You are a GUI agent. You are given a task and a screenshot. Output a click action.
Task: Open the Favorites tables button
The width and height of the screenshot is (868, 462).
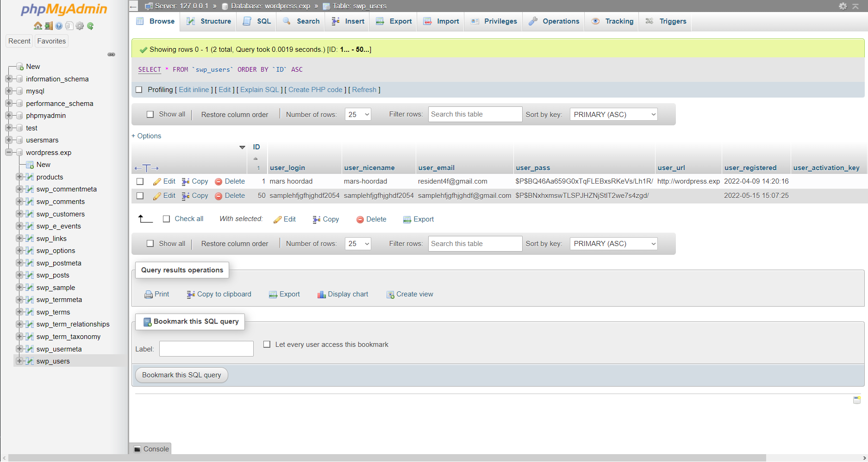[x=51, y=41]
